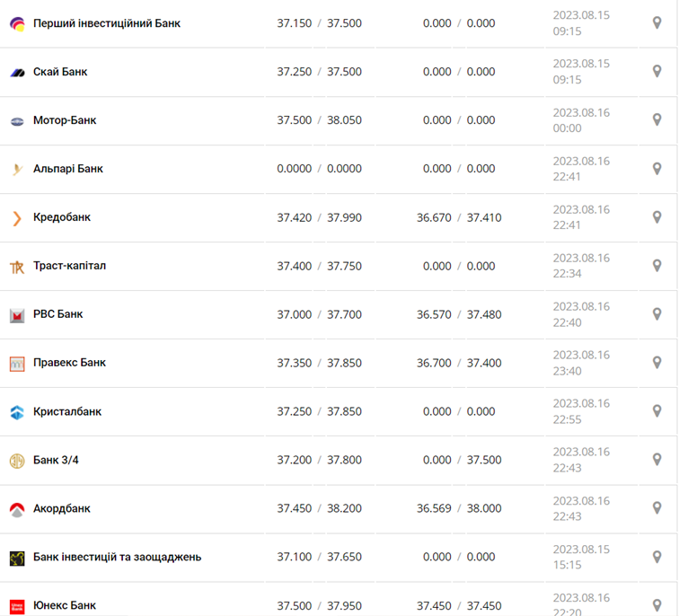The image size is (679, 616).
Task: Click the РВС Банк logo icon
Action: click(x=16, y=314)
